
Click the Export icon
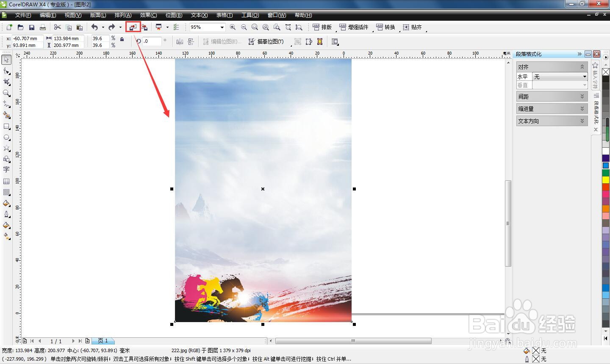pos(144,27)
